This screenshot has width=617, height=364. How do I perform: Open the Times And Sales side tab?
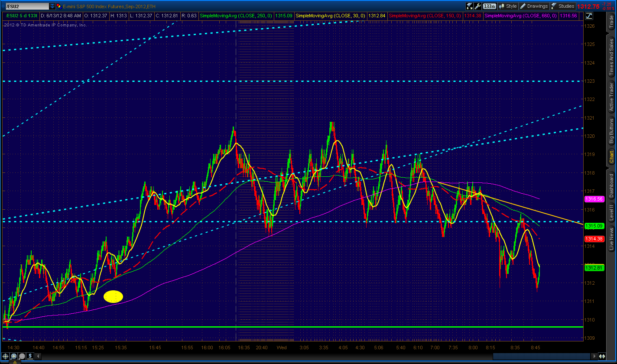[x=611, y=57]
